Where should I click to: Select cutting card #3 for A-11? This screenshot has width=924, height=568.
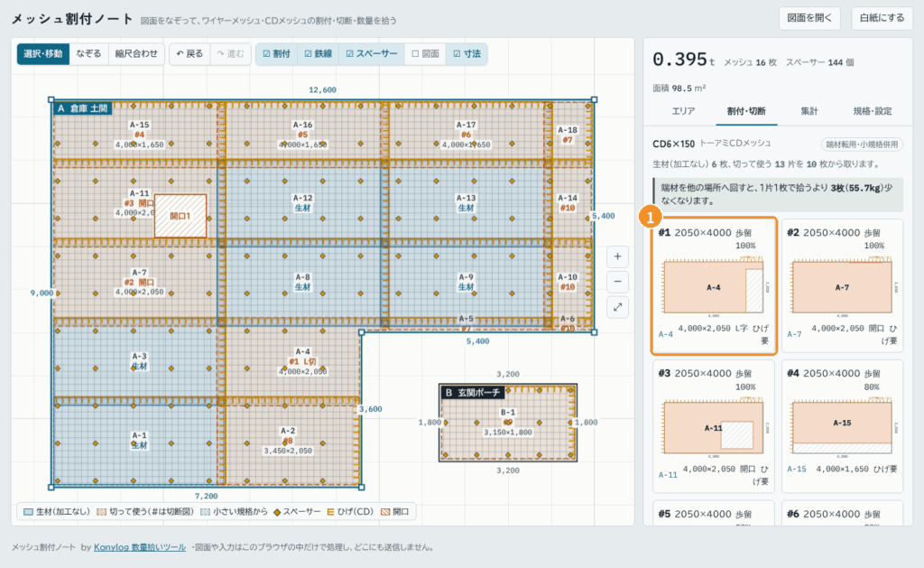(x=714, y=426)
